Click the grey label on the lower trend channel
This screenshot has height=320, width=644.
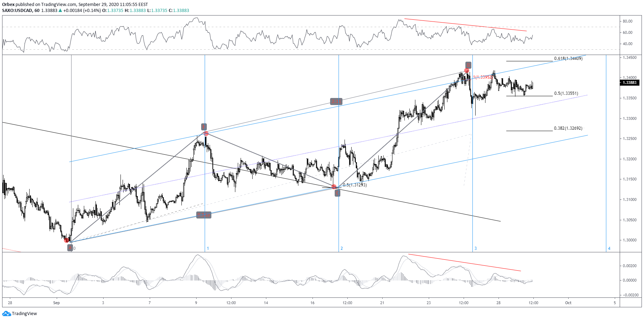point(204,215)
